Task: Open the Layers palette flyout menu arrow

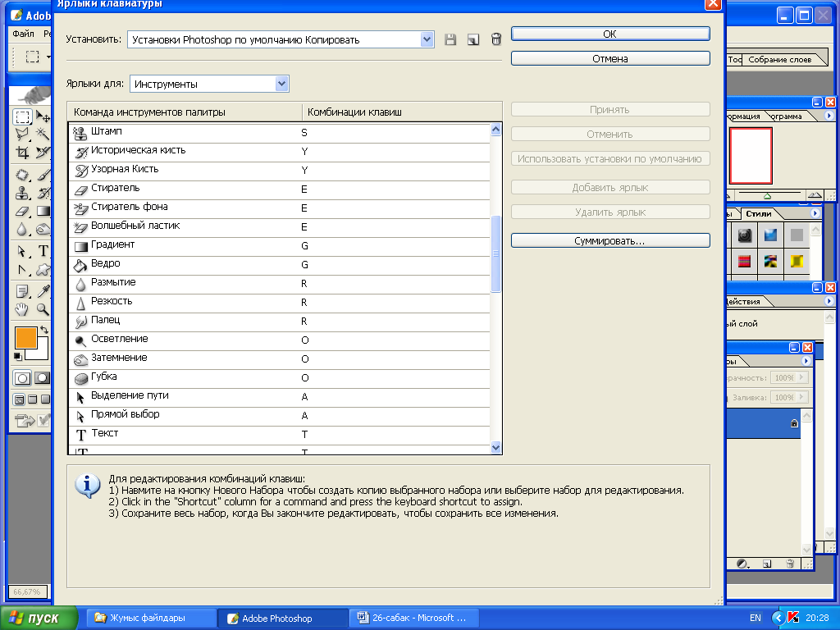Action: (806, 361)
